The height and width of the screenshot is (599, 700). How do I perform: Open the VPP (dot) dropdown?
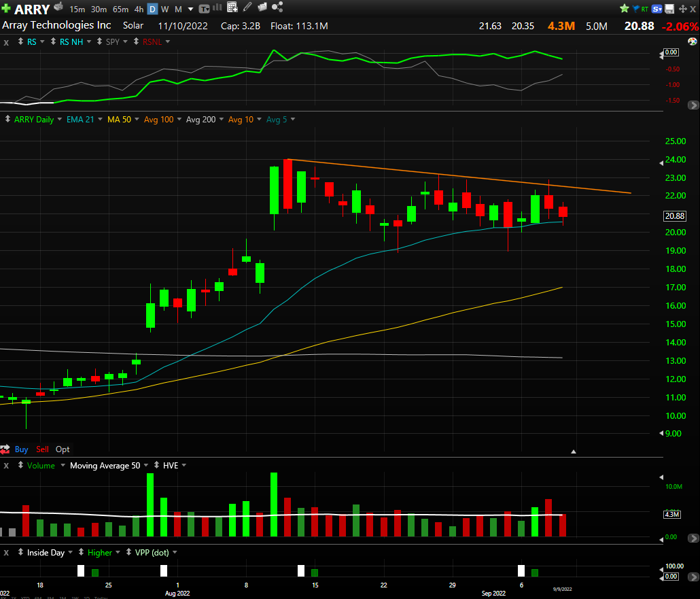coord(175,553)
